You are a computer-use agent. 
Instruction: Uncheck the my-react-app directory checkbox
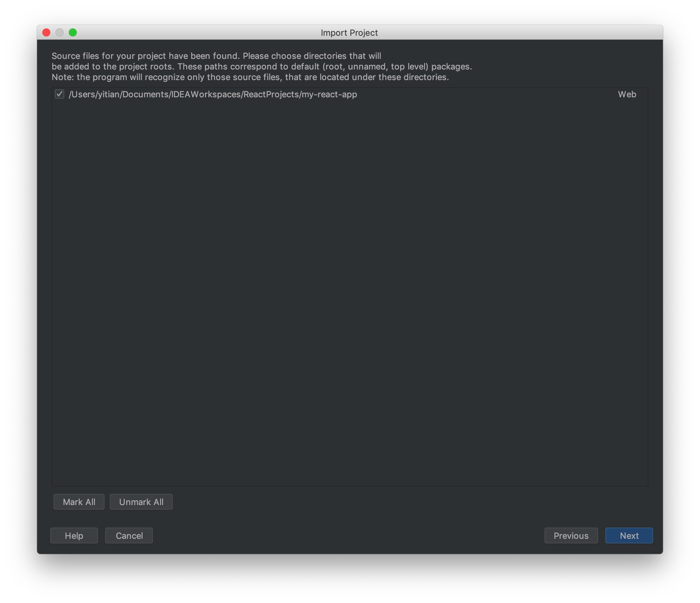pyautogui.click(x=60, y=94)
